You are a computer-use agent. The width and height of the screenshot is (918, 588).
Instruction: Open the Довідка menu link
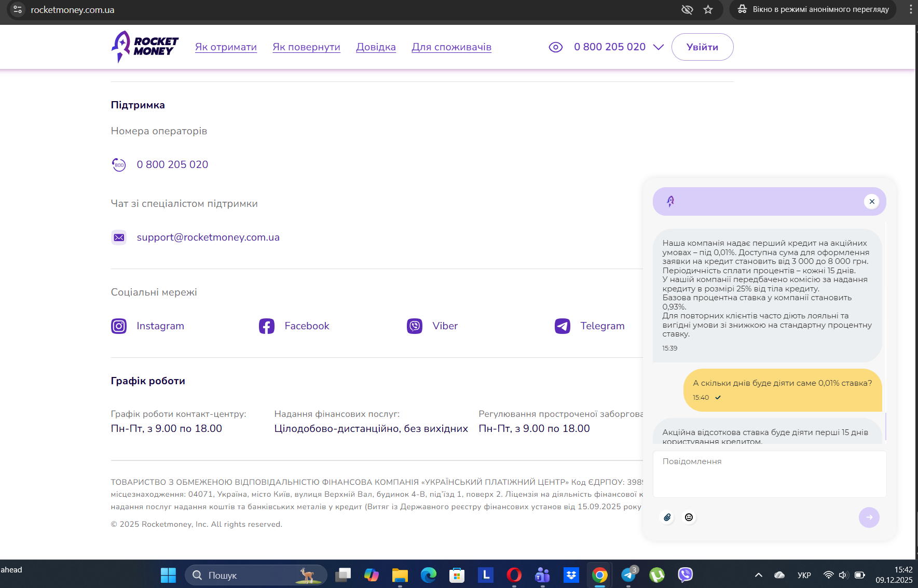(x=376, y=47)
